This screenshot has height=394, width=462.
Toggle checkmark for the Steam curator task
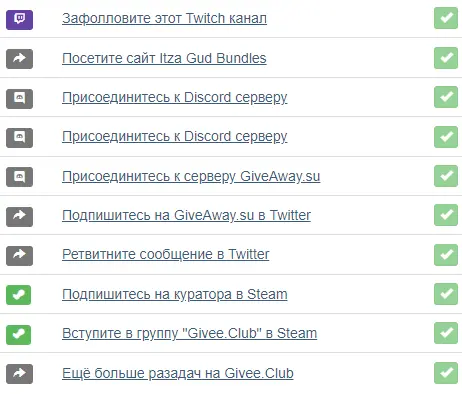click(x=446, y=294)
